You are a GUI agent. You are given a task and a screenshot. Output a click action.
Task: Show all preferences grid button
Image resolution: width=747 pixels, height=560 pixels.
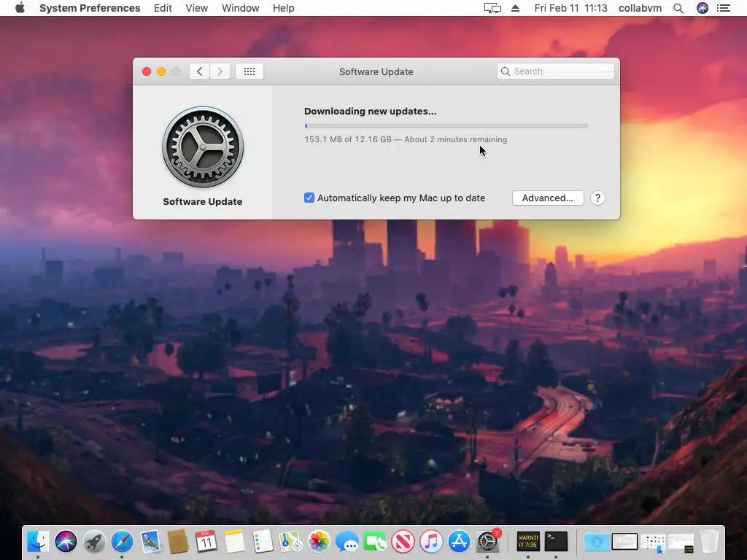point(249,71)
